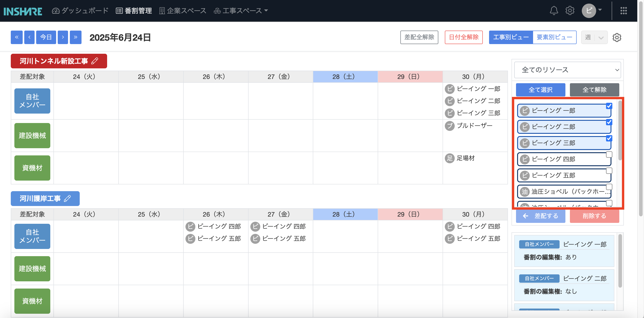The image size is (644, 318).
Task: Click 差配する button
Action: [540, 216]
